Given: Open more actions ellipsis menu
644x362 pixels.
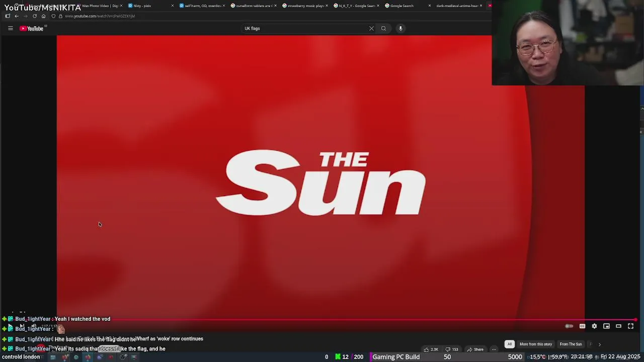Looking at the screenshot, I should pos(494,349).
